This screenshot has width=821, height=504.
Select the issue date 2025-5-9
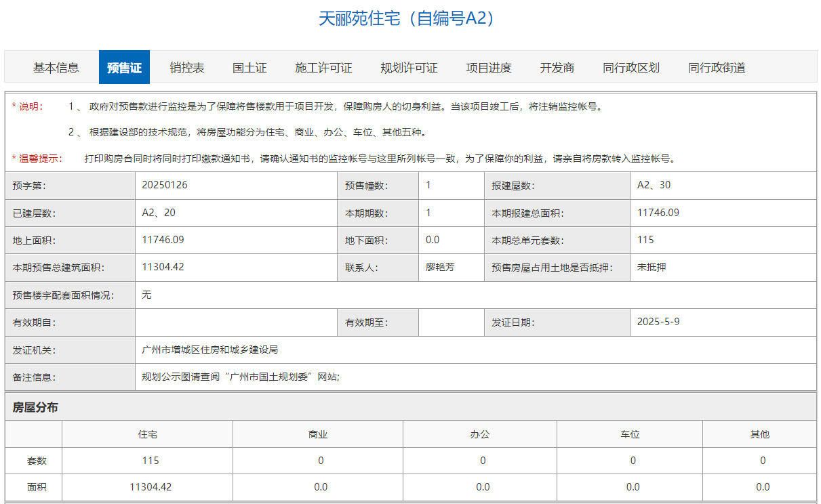pos(658,322)
